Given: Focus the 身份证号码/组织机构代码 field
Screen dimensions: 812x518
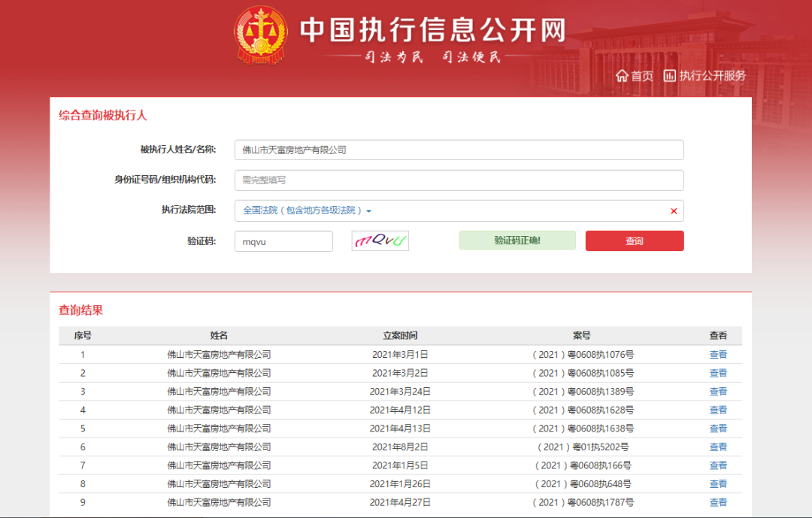Looking at the screenshot, I should (459, 180).
